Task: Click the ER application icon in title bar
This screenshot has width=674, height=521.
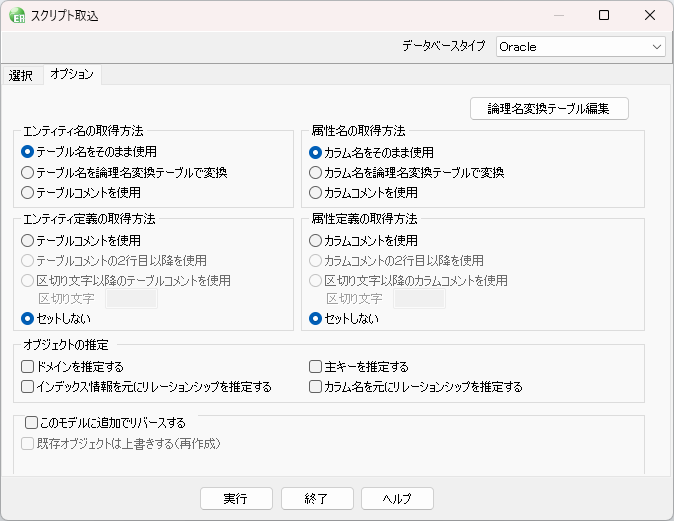Action: point(17,15)
